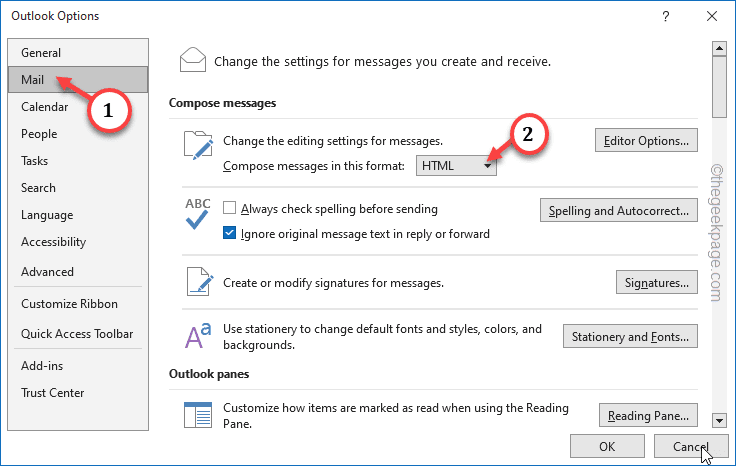Click the vertical scrollbar thumb

coord(719,87)
